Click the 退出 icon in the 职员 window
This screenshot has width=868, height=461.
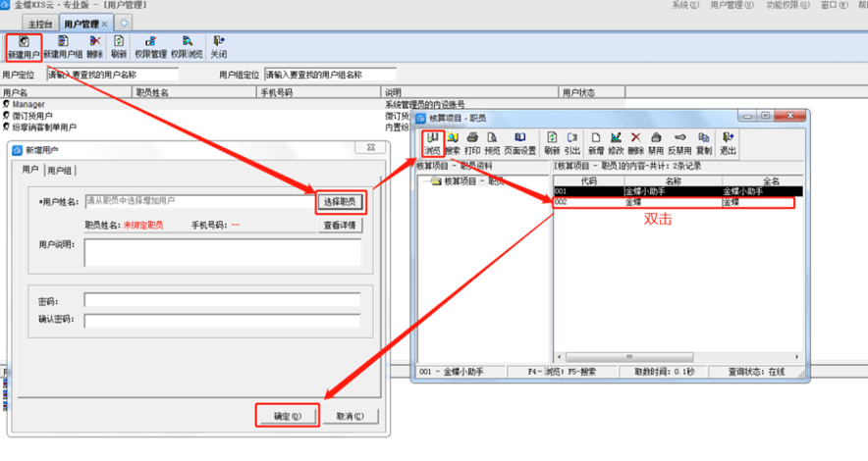point(728,144)
